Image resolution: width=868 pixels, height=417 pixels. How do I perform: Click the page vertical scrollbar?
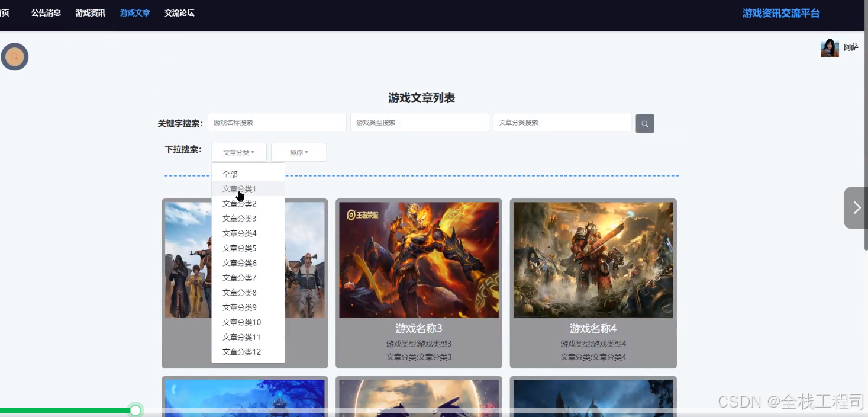click(x=866, y=126)
